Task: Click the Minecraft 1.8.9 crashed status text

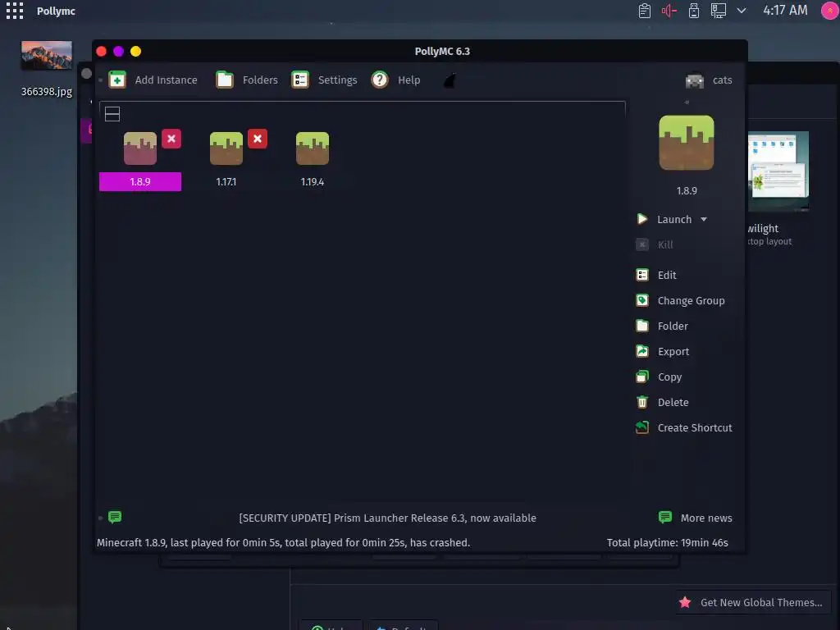Action: (283, 543)
